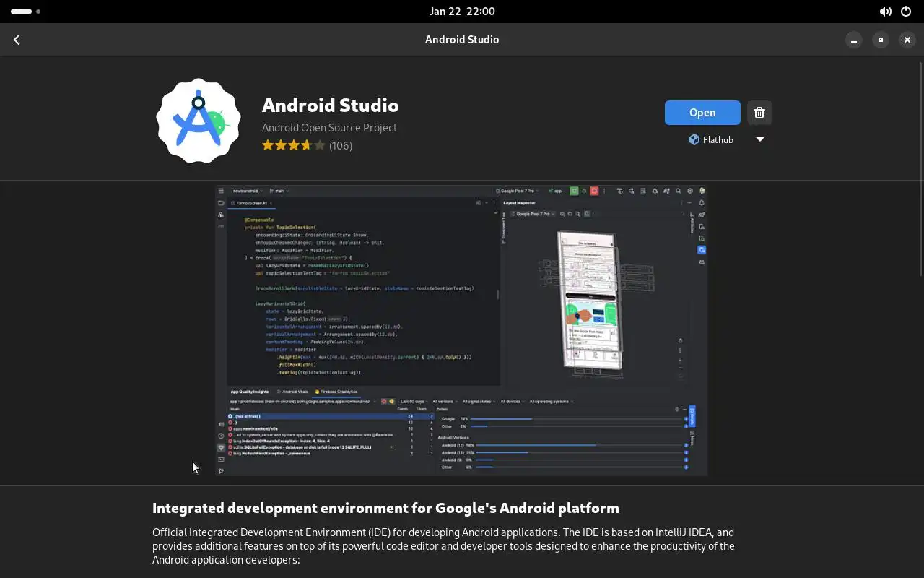The width and height of the screenshot is (924, 578).
Task: Open the star rating with 106 reviews
Action: [307, 145]
